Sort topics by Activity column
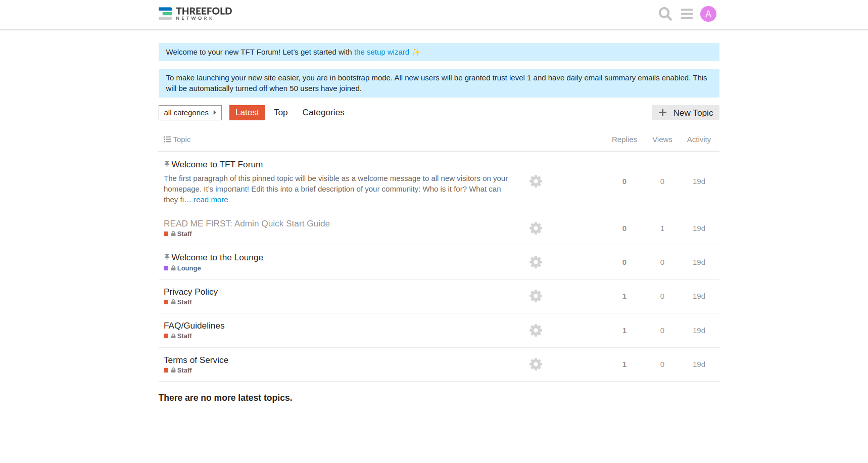 pos(698,140)
